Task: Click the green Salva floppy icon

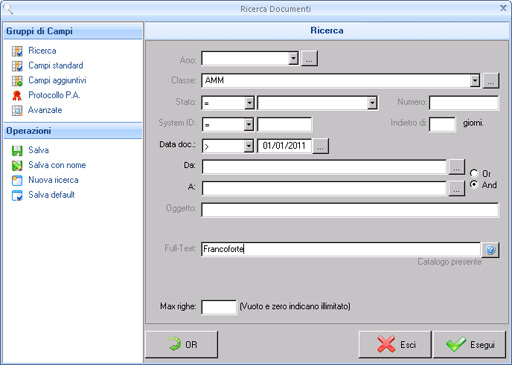Action: tap(17, 151)
